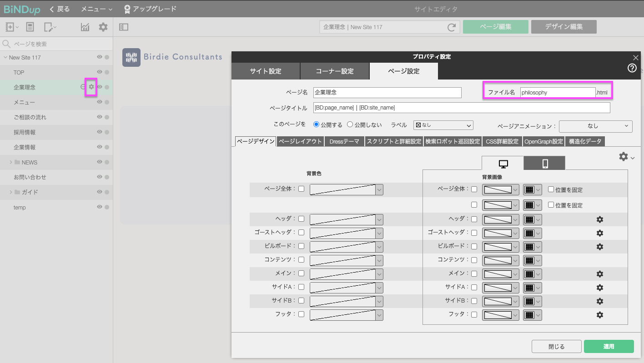Open the page document icon in sidebar toolbar
The height and width of the screenshot is (363, 644).
30,27
